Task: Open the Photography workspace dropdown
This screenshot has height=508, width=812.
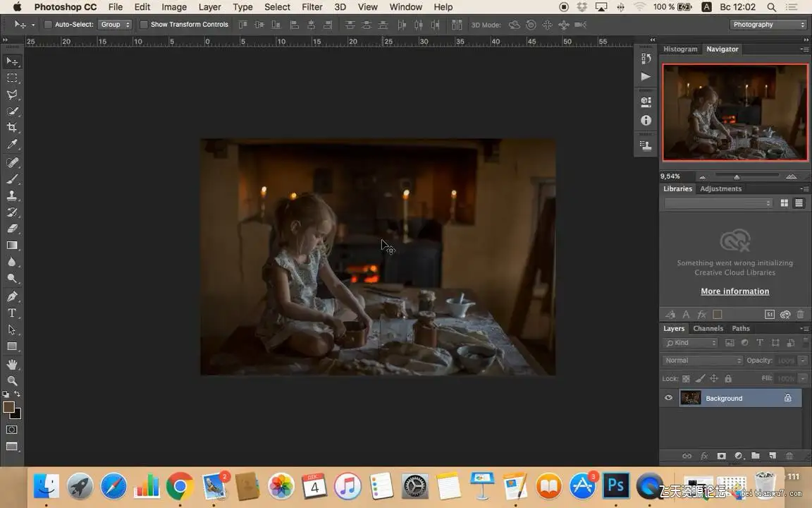Action: (x=768, y=25)
